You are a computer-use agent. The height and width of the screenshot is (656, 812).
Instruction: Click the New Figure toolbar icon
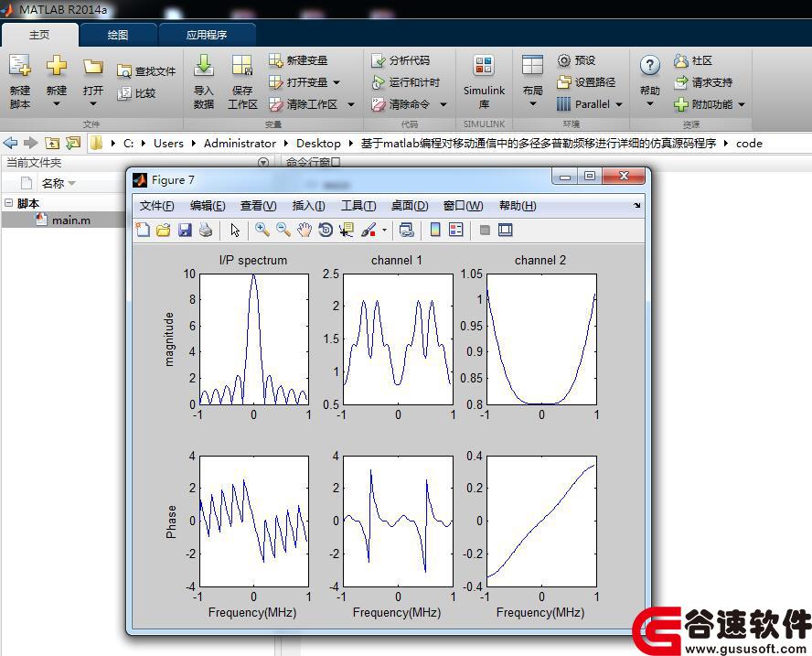coord(143,230)
